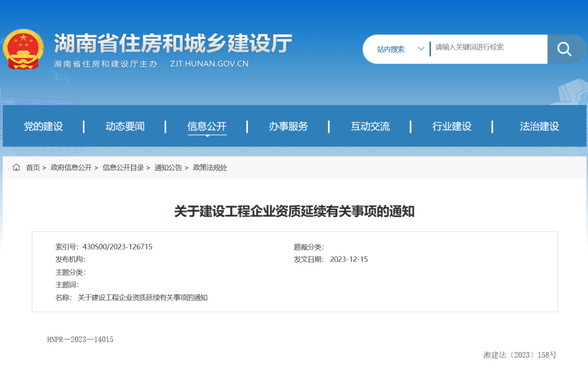Go to 动态要闻 section

125,126
